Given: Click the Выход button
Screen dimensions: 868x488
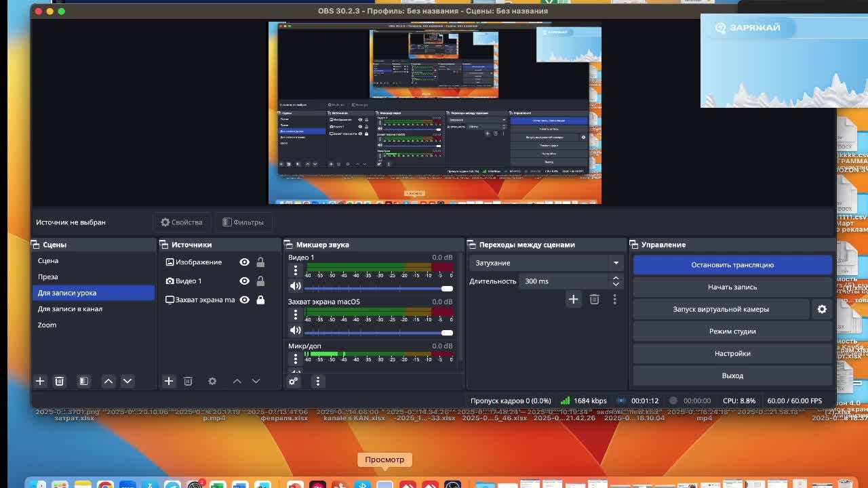Looking at the screenshot, I should point(732,375).
